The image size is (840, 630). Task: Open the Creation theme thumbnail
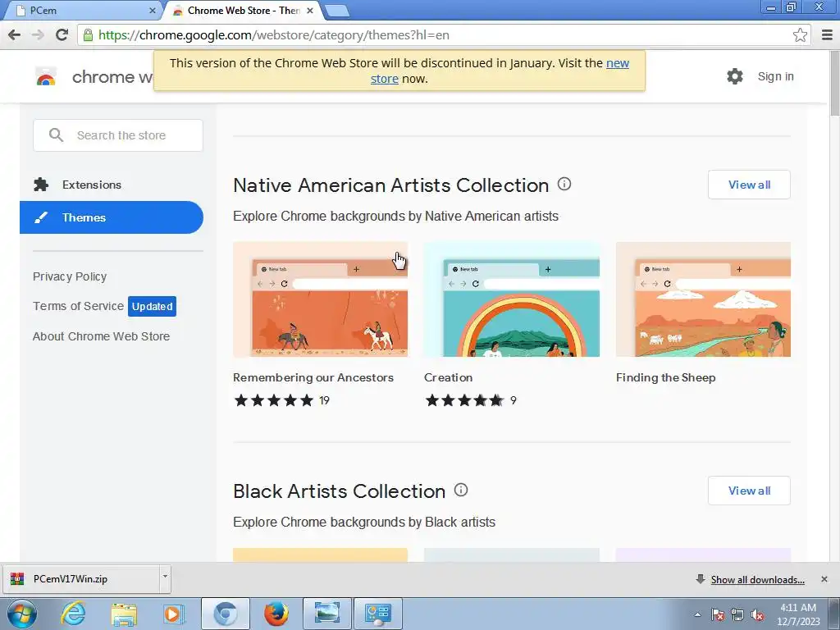(x=512, y=299)
